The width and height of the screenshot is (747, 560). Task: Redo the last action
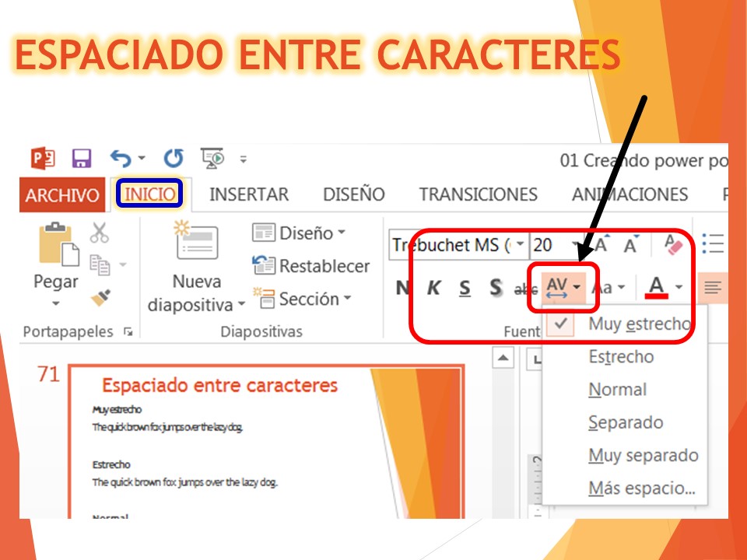click(174, 158)
